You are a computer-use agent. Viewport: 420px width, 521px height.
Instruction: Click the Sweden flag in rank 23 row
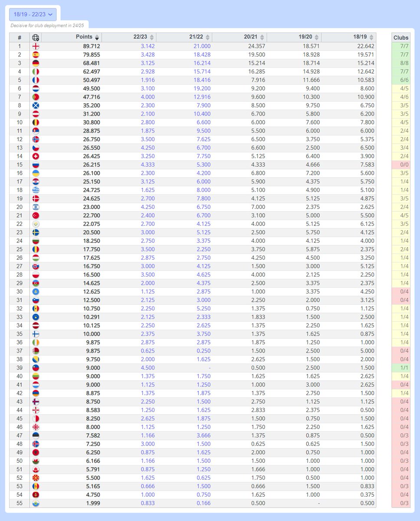click(36, 232)
